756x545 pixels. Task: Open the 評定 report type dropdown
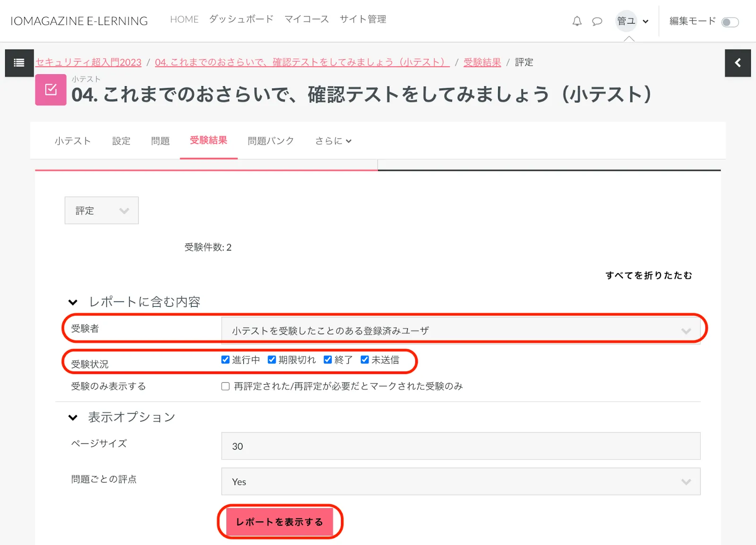tap(102, 210)
